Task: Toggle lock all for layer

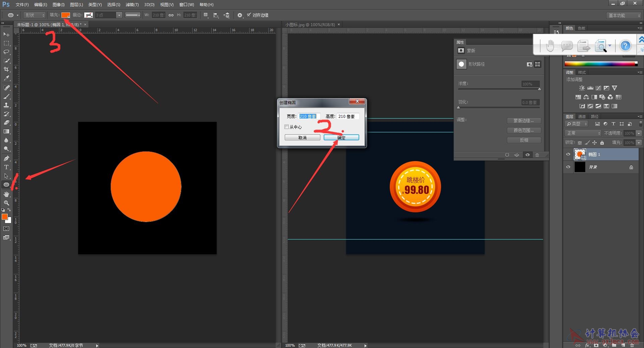Action: click(602, 143)
